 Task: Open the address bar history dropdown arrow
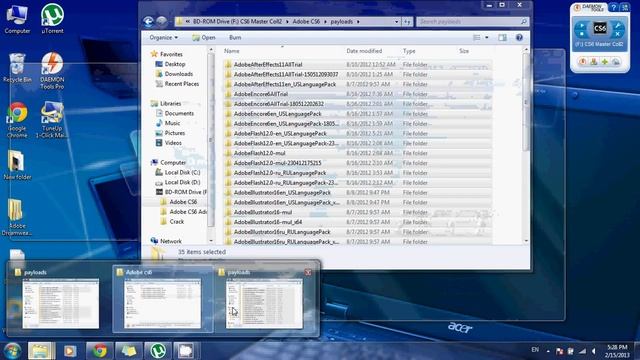click(x=396, y=22)
